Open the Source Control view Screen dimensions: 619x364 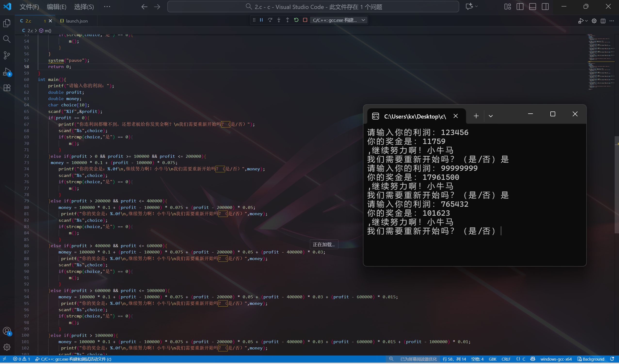(x=7, y=55)
